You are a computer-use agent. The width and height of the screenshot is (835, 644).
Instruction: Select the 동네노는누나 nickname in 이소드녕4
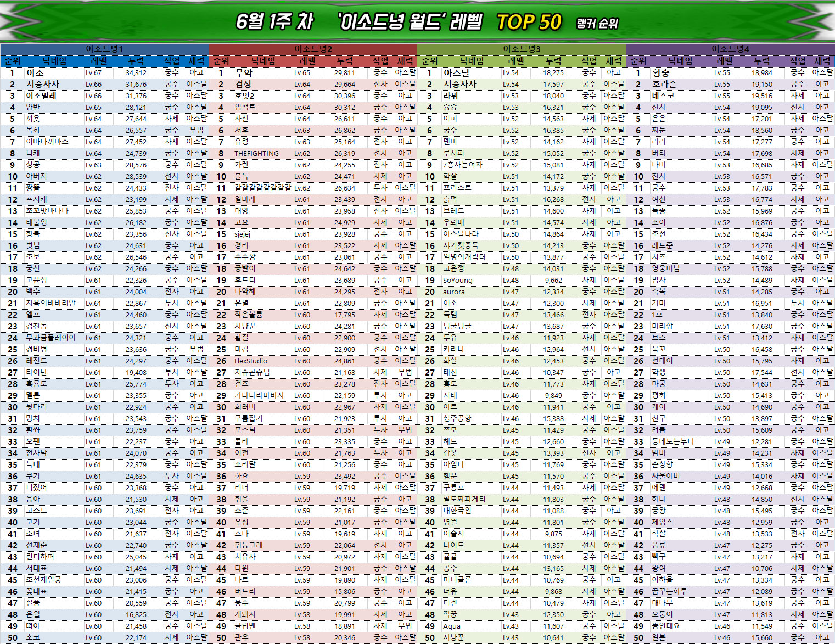673,442
